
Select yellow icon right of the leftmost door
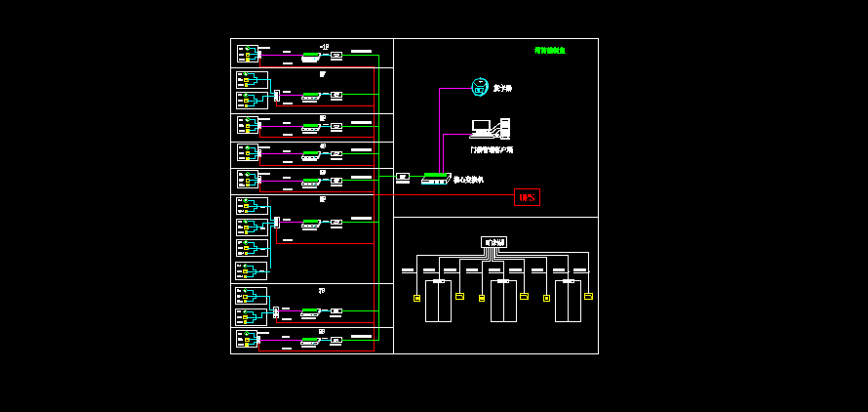(459, 296)
